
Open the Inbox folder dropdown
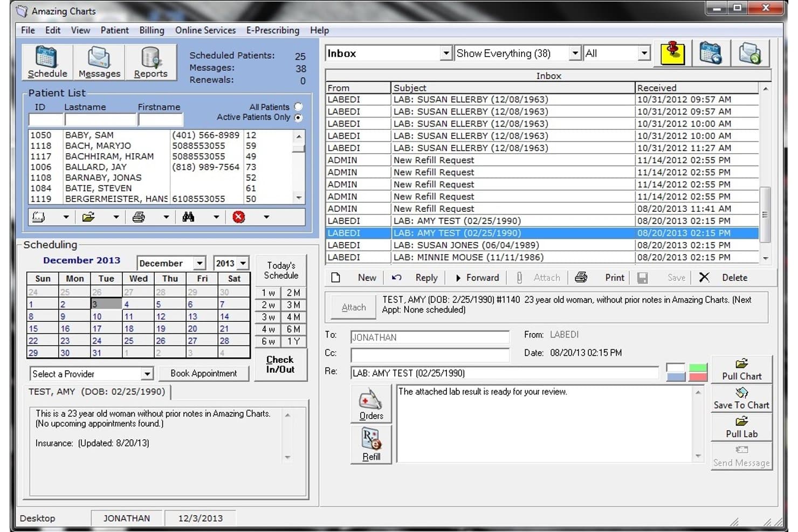pyautogui.click(x=445, y=53)
